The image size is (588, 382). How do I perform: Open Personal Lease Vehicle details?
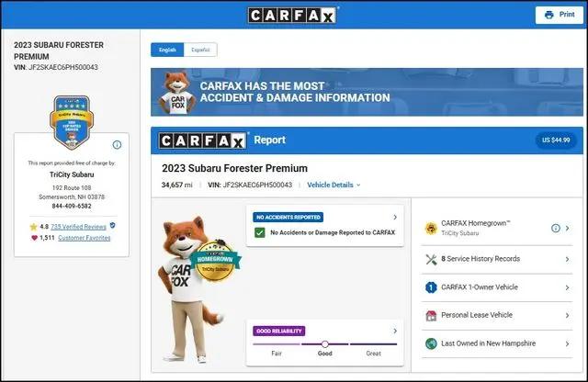point(497,316)
